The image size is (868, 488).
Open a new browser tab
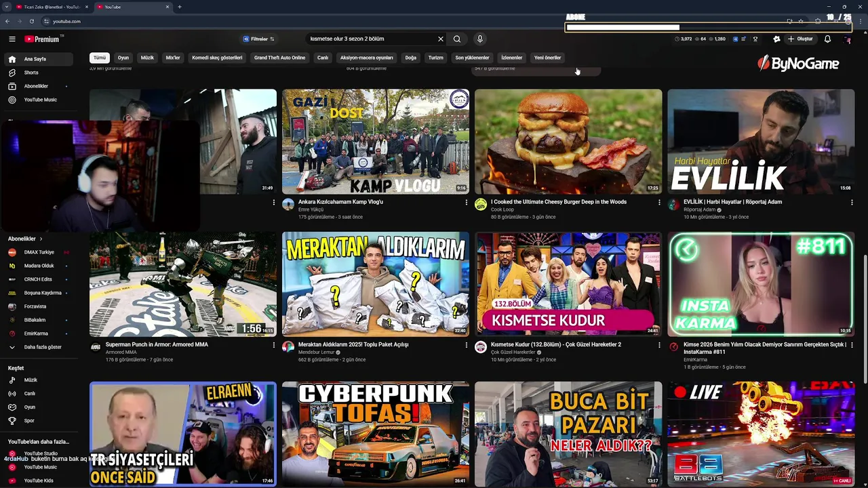(x=180, y=7)
